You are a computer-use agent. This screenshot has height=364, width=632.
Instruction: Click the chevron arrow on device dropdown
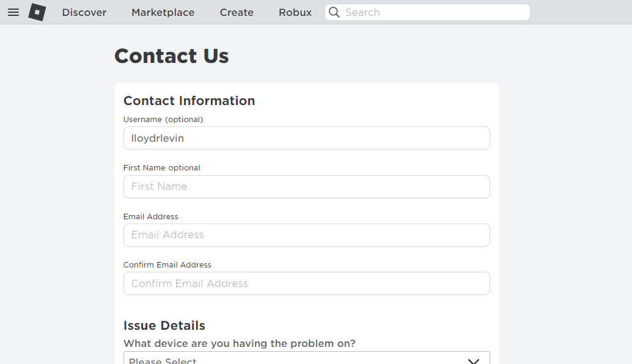[474, 360]
